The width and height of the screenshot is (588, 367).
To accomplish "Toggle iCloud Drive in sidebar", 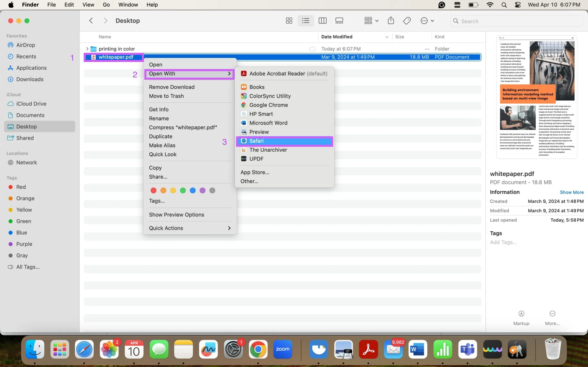I will (x=31, y=104).
